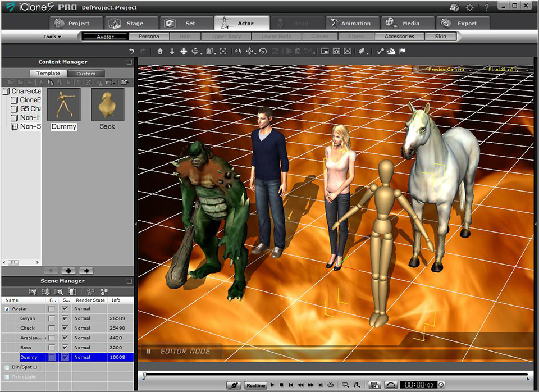Toggle Show checkbox for Avatar group
This screenshot has height=392, width=539.
click(65, 309)
